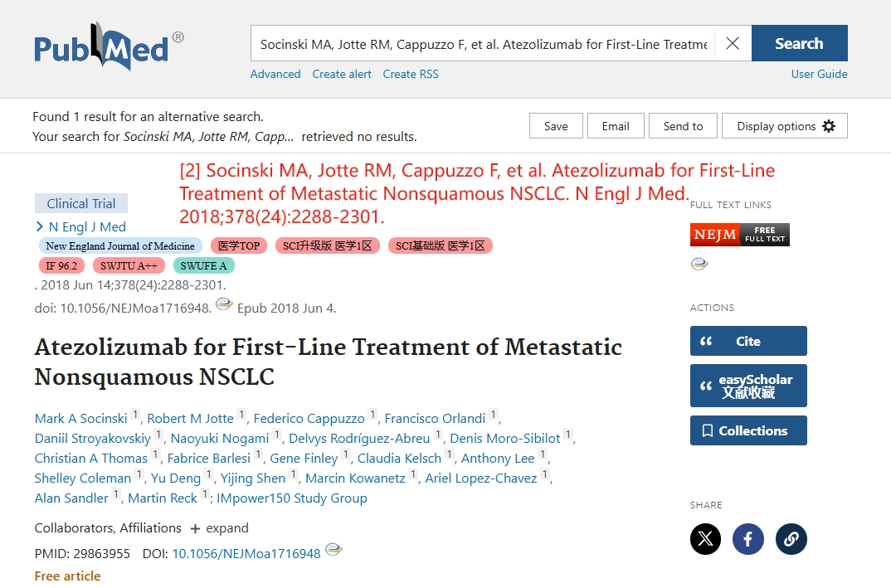Share the article on Facebook
The image size is (891, 588).
coord(747,538)
